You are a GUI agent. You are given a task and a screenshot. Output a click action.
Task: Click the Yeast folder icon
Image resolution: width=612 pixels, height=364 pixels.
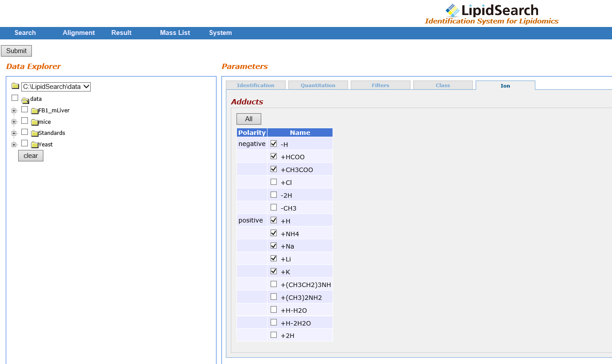coord(35,145)
